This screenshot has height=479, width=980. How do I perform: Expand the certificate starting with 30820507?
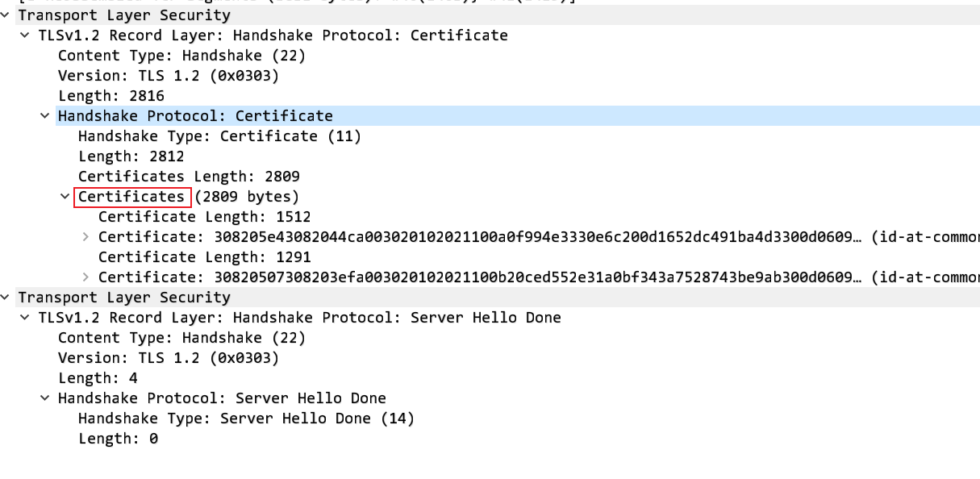[x=85, y=277]
